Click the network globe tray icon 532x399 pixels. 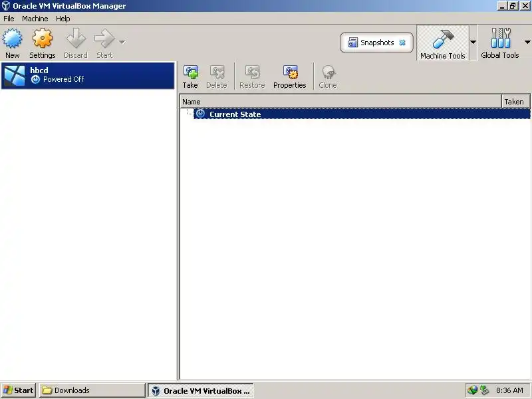[472, 390]
